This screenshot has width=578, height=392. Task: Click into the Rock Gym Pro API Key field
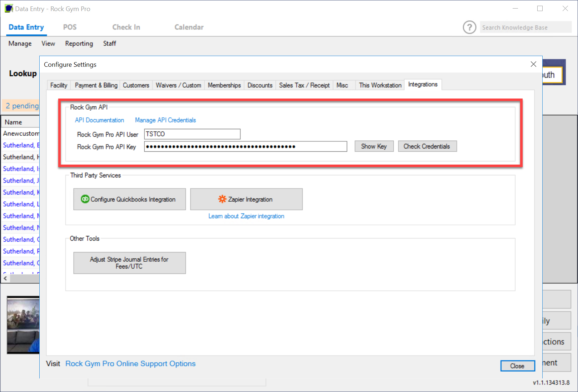[245, 146]
